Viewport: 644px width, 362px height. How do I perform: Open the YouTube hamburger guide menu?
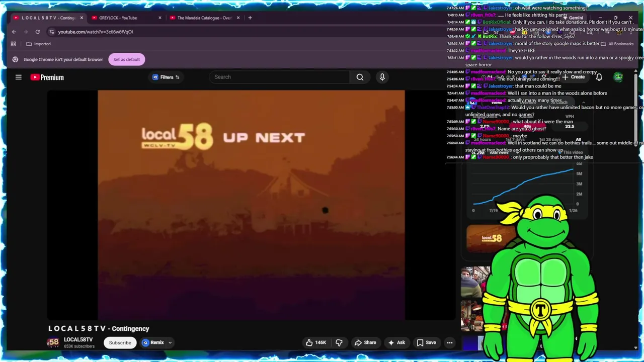tap(19, 77)
